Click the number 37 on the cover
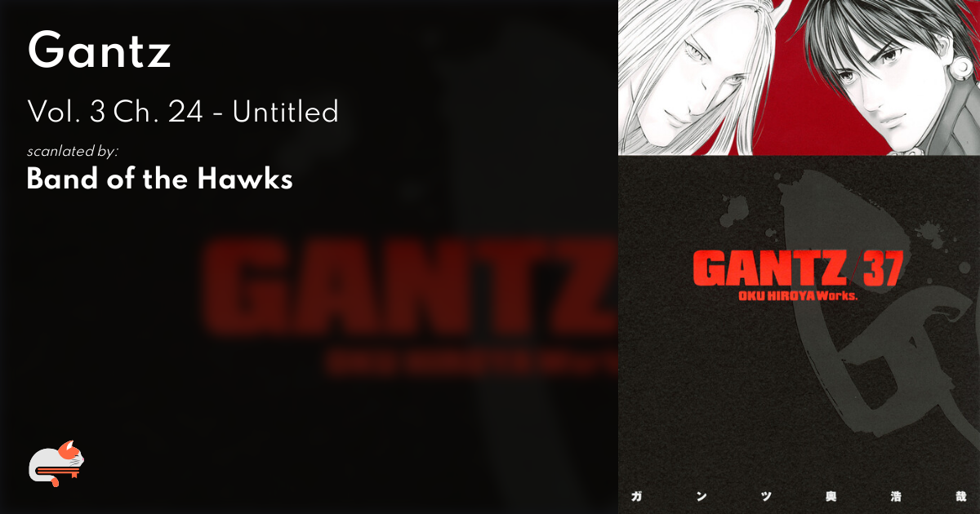This screenshot has width=980, height=514. point(881,268)
